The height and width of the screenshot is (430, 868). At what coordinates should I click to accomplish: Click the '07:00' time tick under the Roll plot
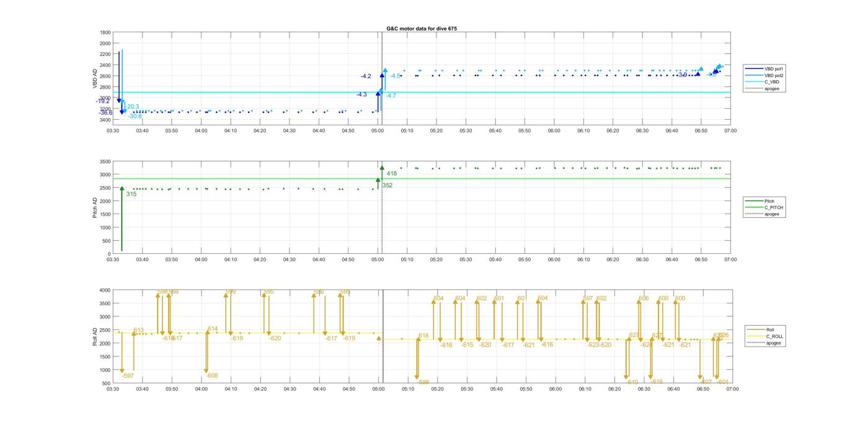(x=731, y=389)
